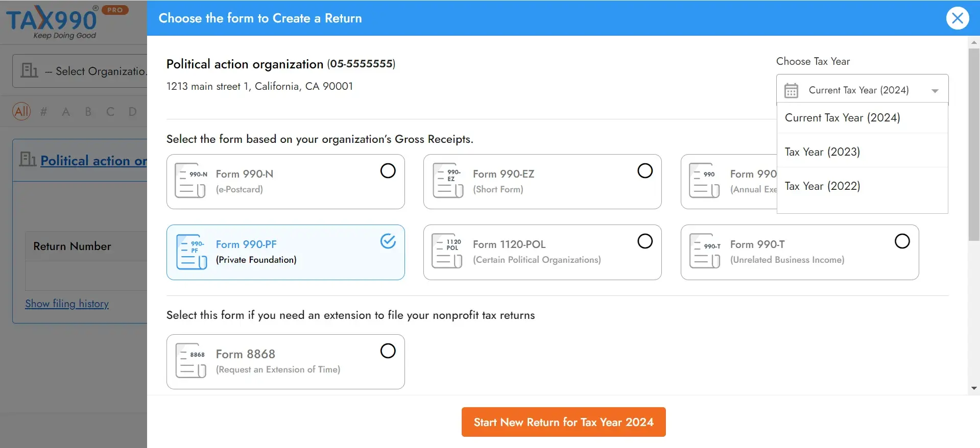Click the Form 990-EZ title text
Screen dimensions: 980x448
pyautogui.click(x=504, y=174)
